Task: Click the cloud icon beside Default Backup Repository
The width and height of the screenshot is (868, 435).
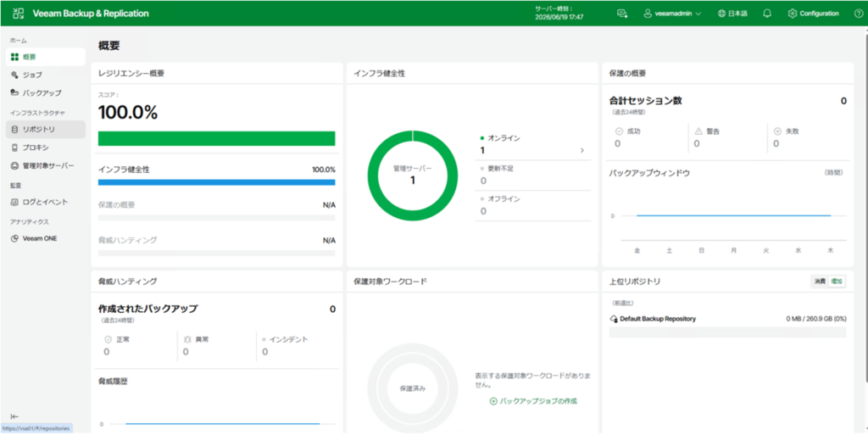Action: [614, 320]
